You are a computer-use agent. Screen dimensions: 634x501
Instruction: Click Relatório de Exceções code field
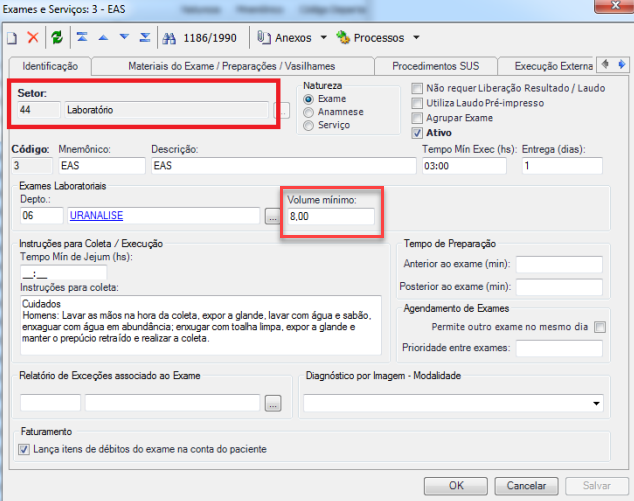coord(51,403)
